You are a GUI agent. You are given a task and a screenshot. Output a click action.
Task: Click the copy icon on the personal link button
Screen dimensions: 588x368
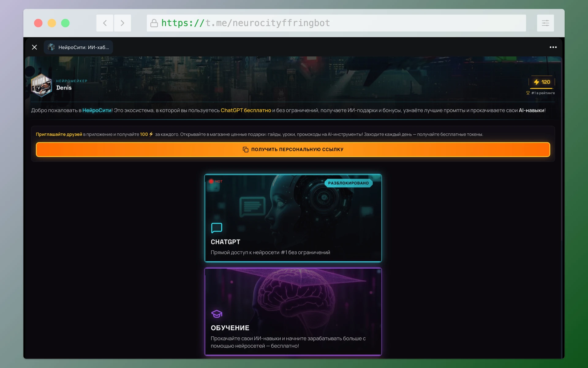[246, 149]
